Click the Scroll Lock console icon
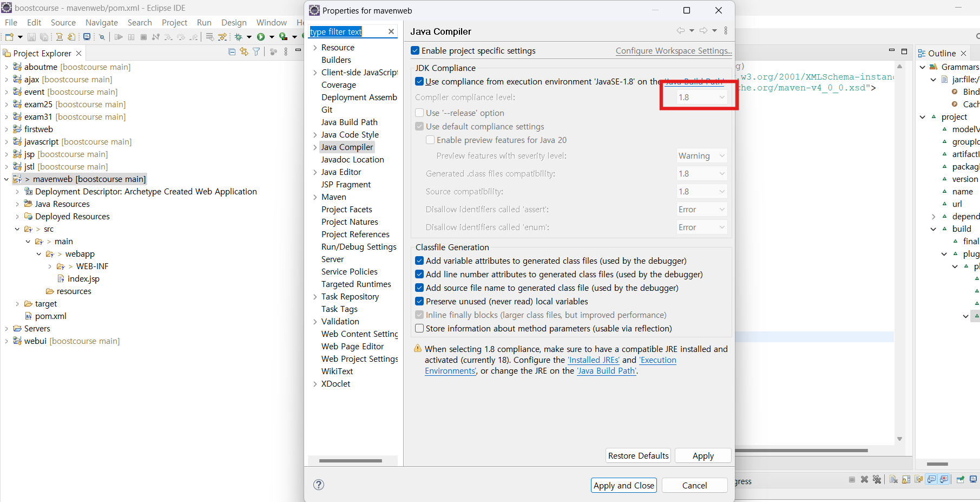The image size is (980, 502). point(906,479)
